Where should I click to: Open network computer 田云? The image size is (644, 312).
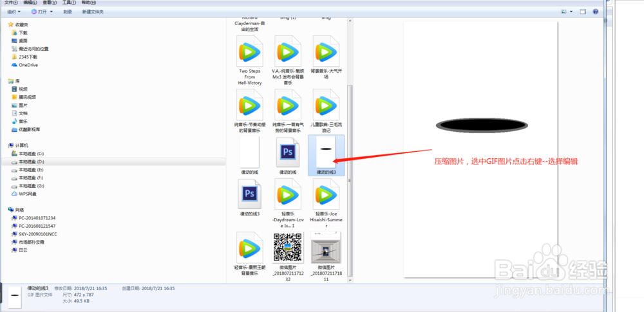(20, 250)
